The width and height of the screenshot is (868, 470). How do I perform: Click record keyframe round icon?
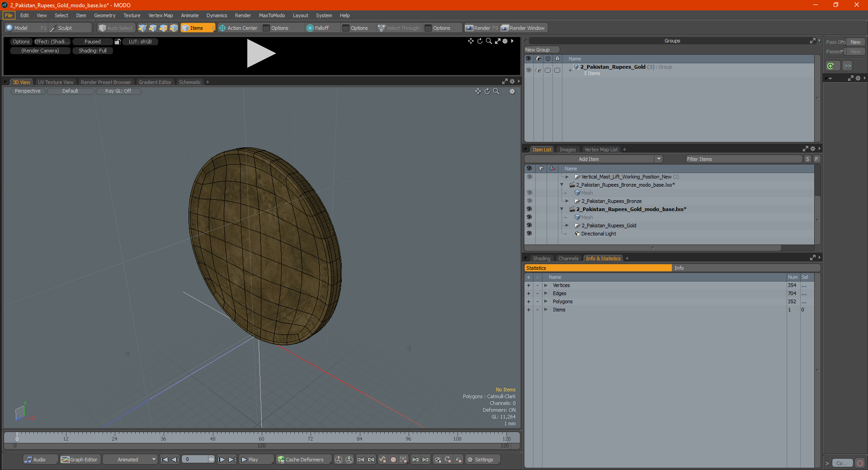click(x=393, y=460)
